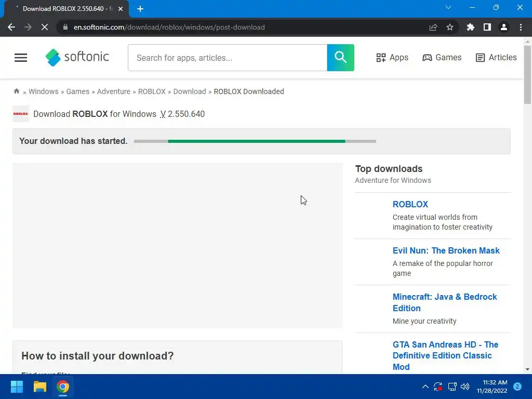Bookmark this page with the star icon
The width and height of the screenshot is (532, 399).
[450, 27]
